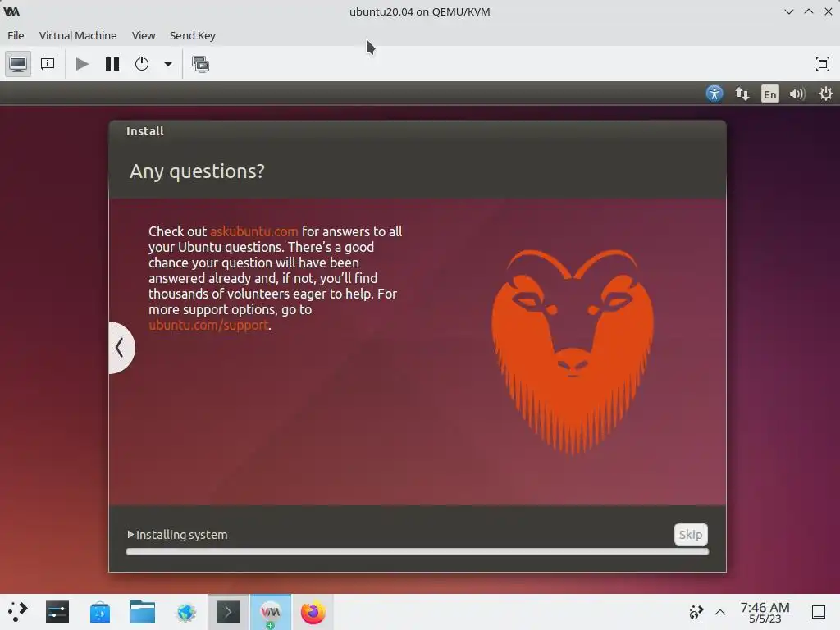Select the 'Any questions?' heading text
Image resolution: width=840 pixels, height=630 pixels.
pos(197,171)
